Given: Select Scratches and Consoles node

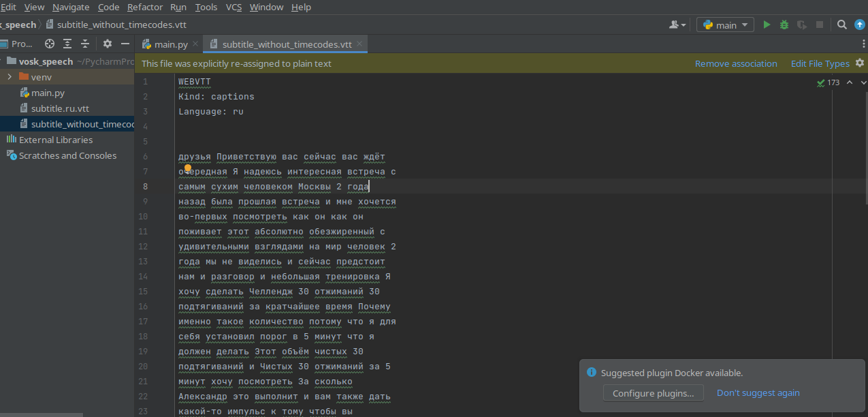Looking at the screenshot, I should 67,155.
